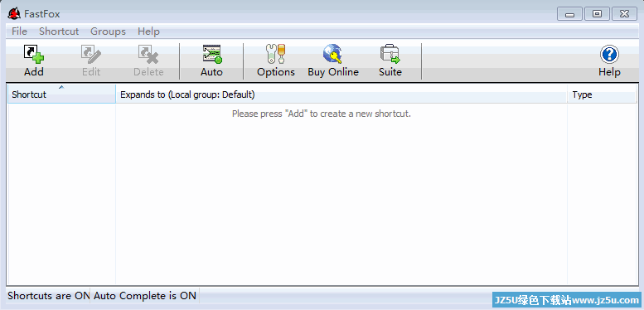The width and height of the screenshot is (644, 310).
Task: Open the Groups menu
Action: pos(108,31)
